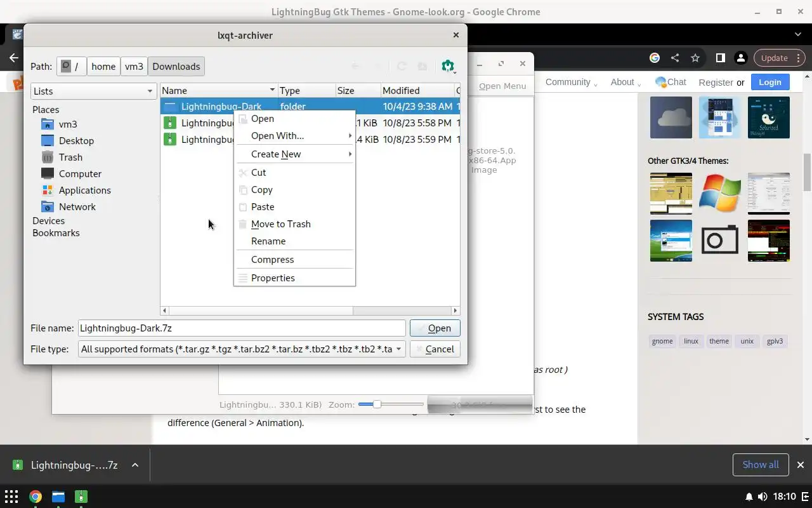Choose Properties in the context menu
Image resolution: width=812 pixels, height=508 pixels.
(x=294, y=277)
